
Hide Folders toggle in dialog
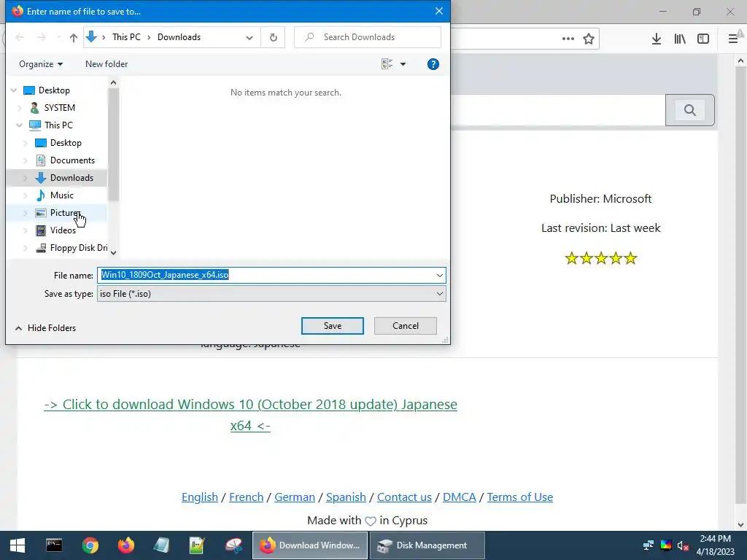46,328
